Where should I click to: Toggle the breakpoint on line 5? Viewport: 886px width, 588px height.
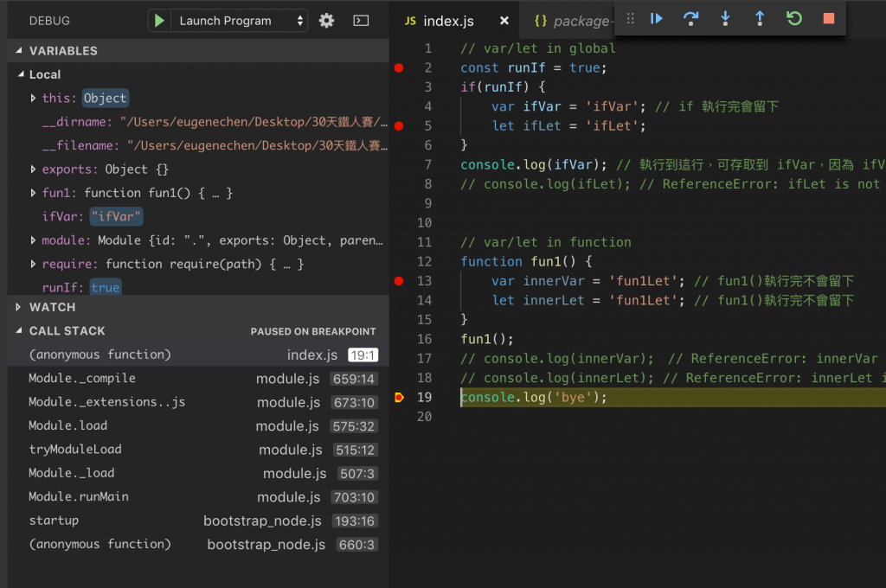point(399,126)
